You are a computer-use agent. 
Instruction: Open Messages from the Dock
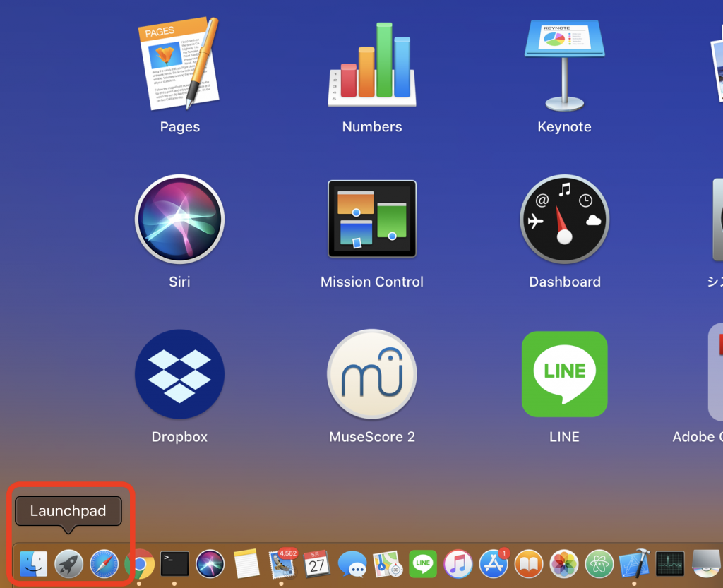click(352, 564)
